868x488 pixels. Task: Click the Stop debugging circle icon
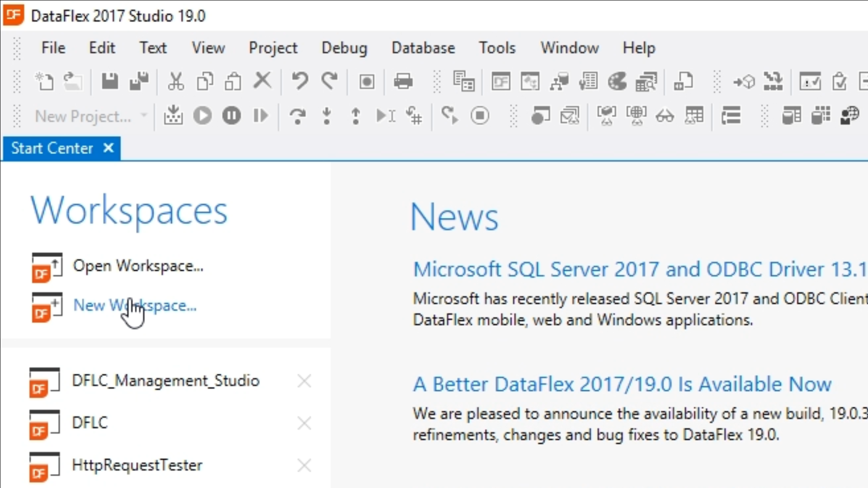480,116
